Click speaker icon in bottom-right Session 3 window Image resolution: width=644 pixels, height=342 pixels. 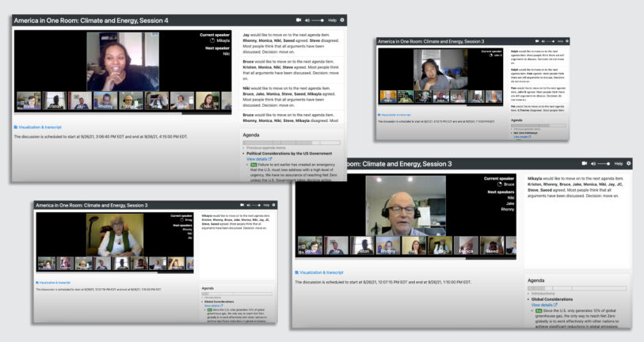coord(592,163)
